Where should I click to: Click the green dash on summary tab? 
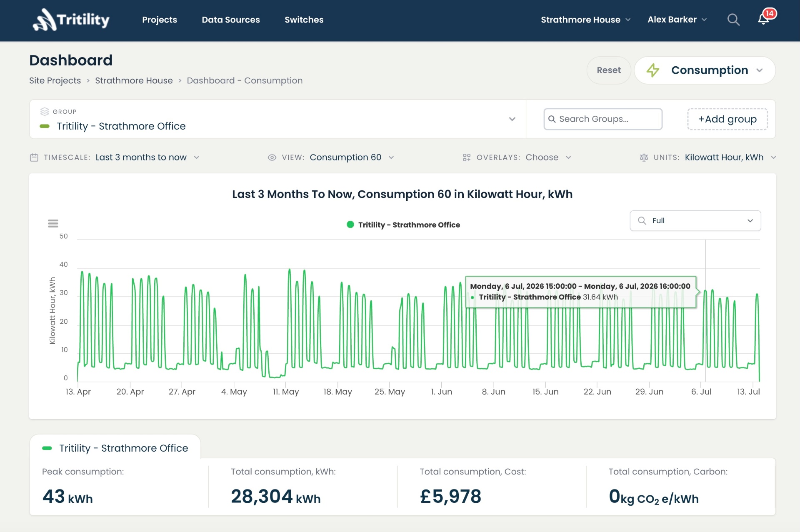pos(47,448)
